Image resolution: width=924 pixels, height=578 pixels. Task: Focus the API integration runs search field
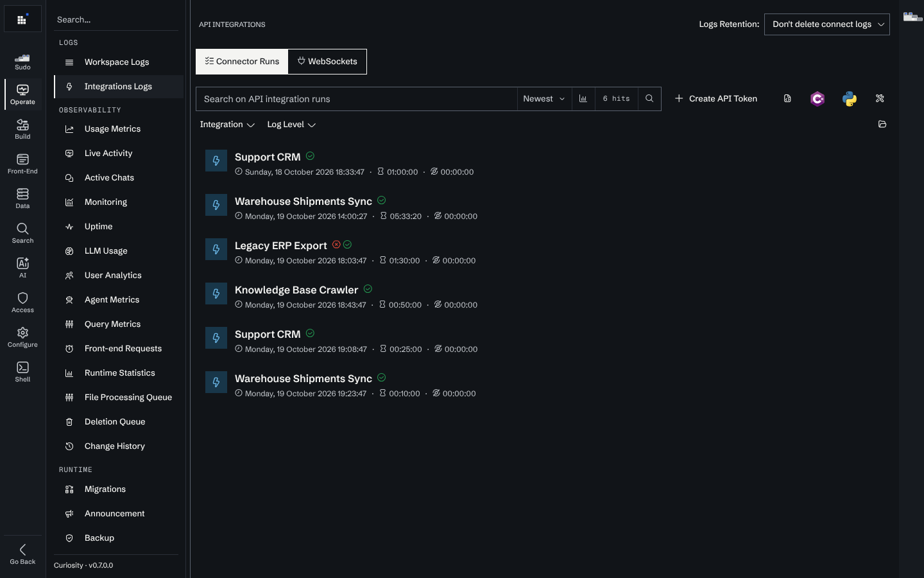tap(357, 99)
